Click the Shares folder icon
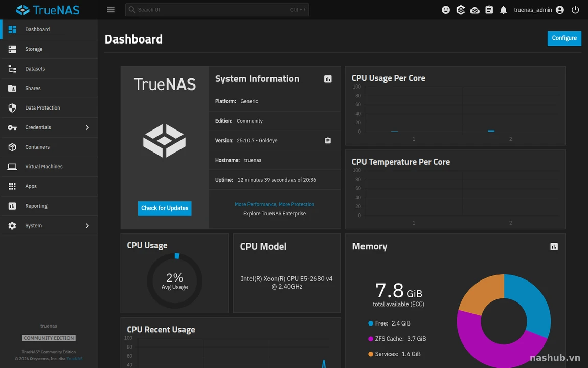The height and width of the screenshot is (368, 588). (x=12, y=88)
